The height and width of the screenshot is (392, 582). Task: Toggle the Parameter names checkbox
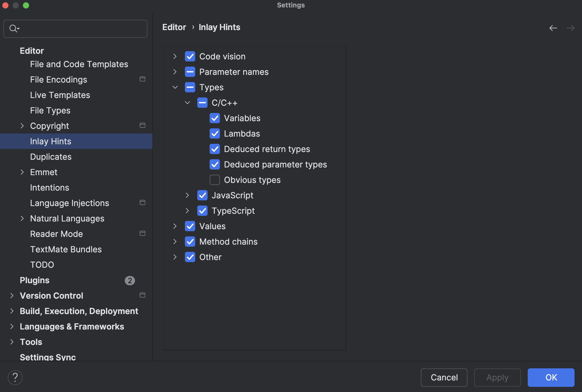[x=190, y=72]
